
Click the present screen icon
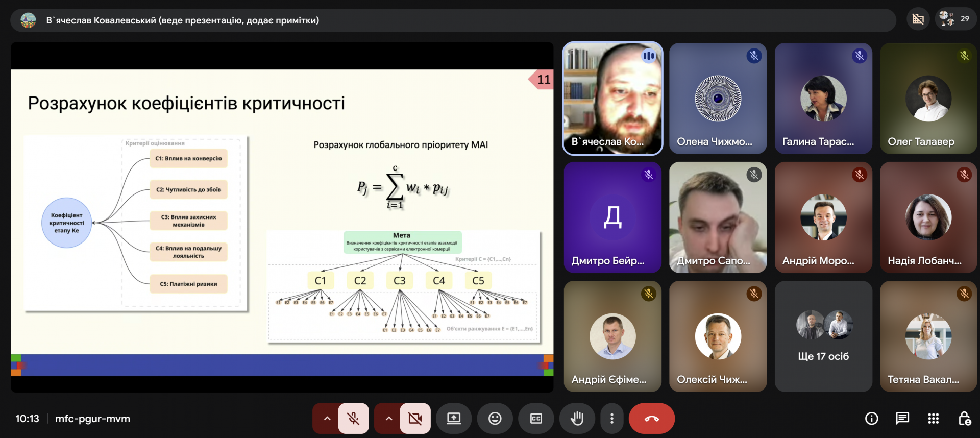coord(454,419)
